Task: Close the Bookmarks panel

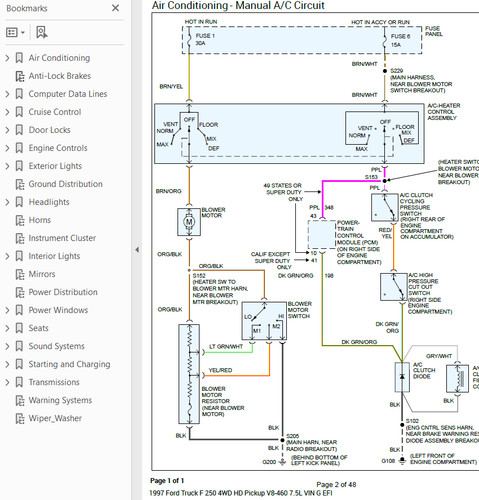Action: pos(115,8)
